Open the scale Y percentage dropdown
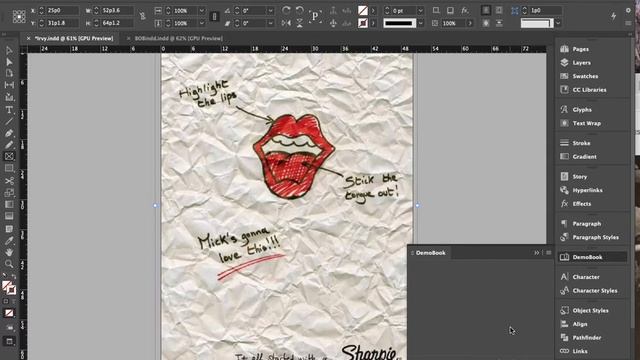This screenshot has width=640, height=360. click(x=202, y=23)
